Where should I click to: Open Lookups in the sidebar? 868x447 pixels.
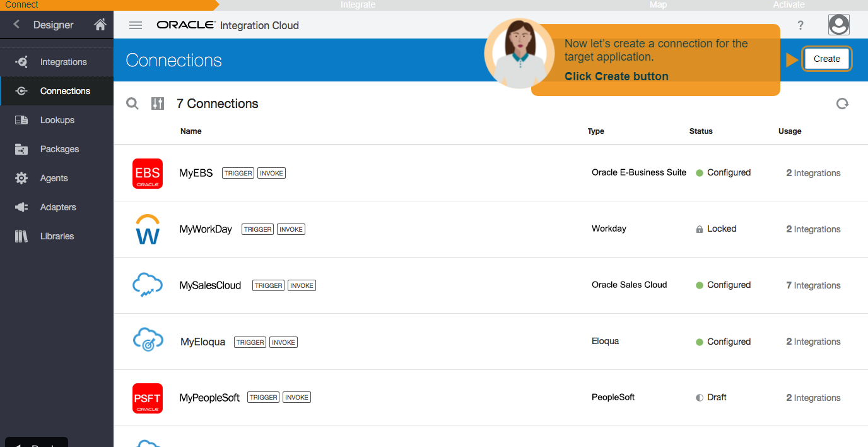57,120
